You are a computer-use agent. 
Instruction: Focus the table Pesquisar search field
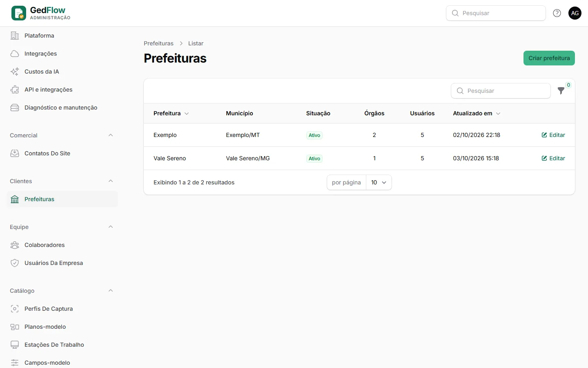tap(501, 91)
